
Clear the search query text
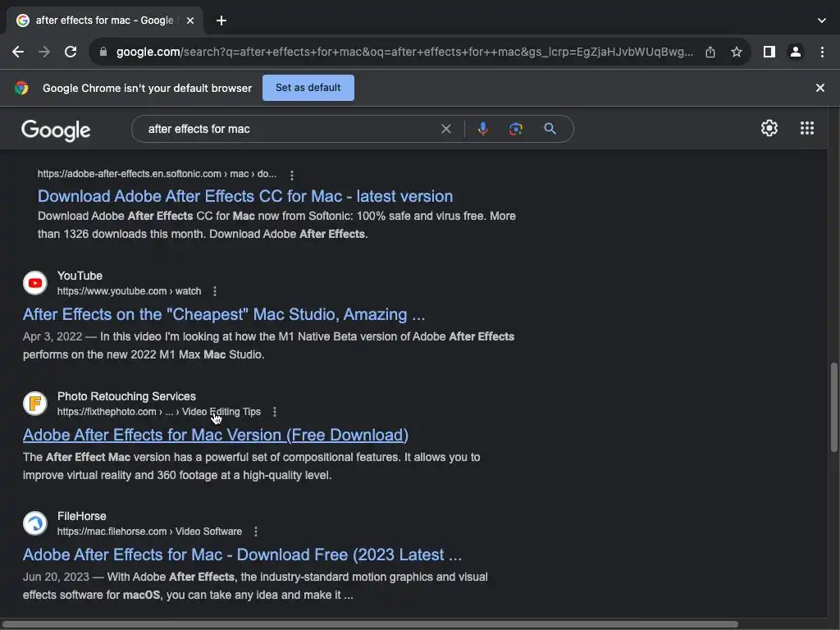(445, 129)
